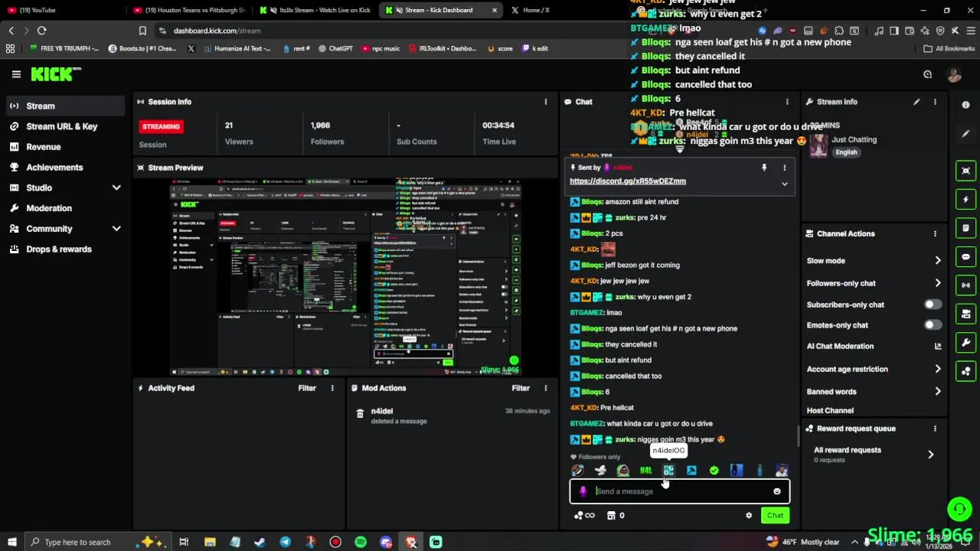Screen dimensions: 980x551
Task: Open Account age restriction arrow
Action: click(x=938, y=369)
